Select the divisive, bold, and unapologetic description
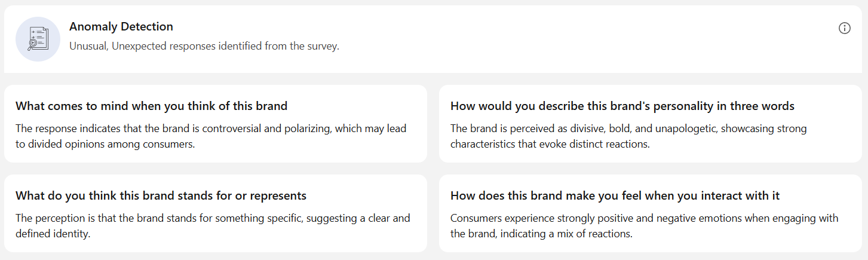The width and height of the screenshot is (868, 260). point(628,136)
